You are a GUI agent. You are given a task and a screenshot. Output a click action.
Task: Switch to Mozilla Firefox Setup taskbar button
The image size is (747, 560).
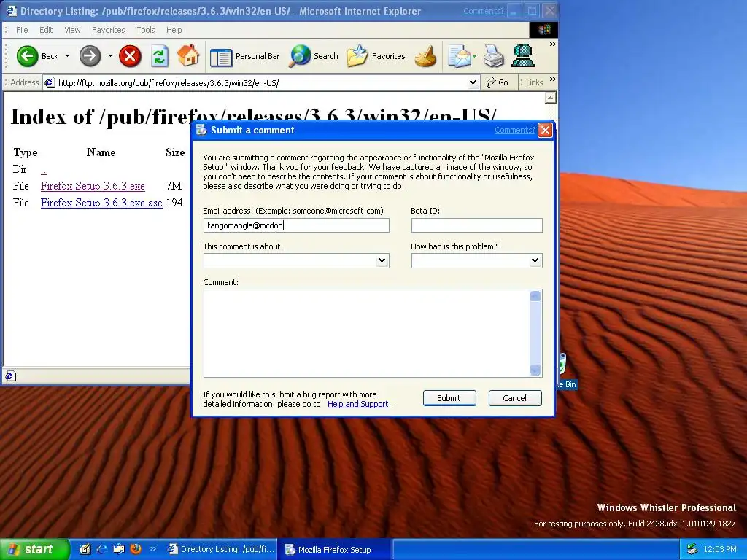click(334, 550)
